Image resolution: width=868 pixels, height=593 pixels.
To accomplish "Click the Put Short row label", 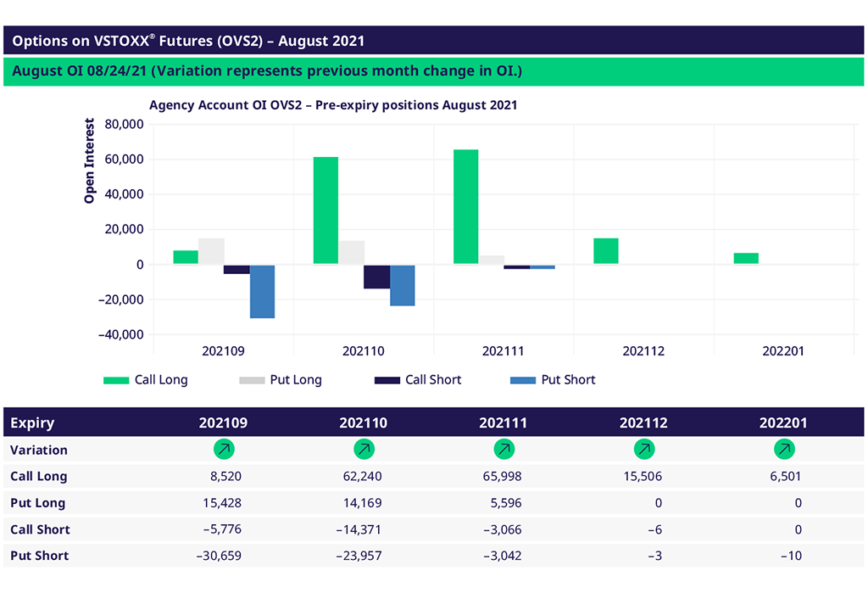I will coord(39,557).
